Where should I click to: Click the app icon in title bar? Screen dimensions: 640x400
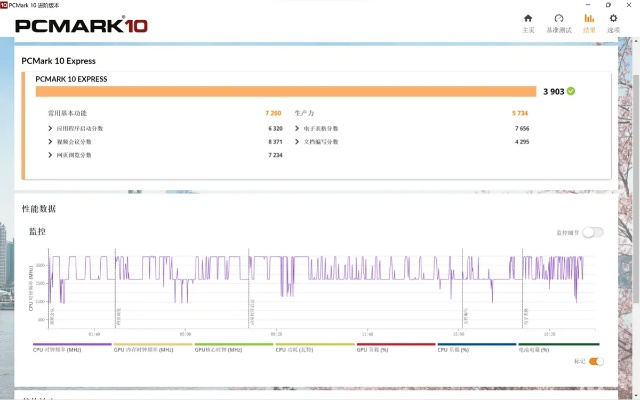(x=5, y=4)
